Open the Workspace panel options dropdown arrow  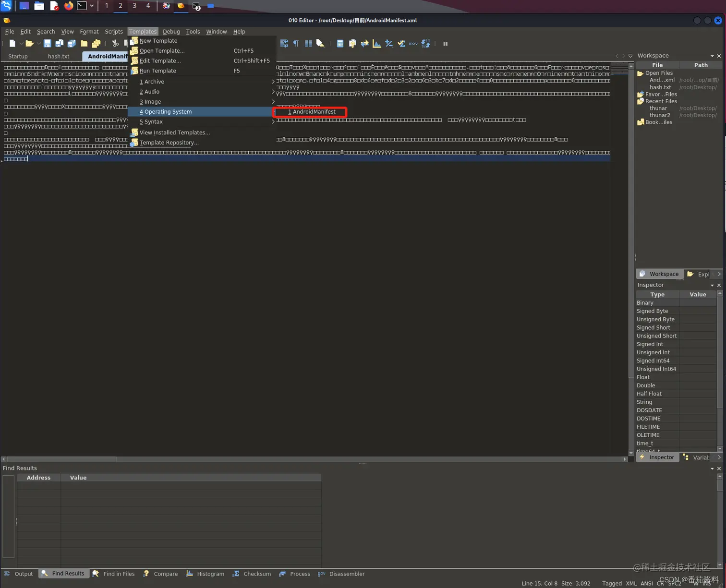click(712, 56)
